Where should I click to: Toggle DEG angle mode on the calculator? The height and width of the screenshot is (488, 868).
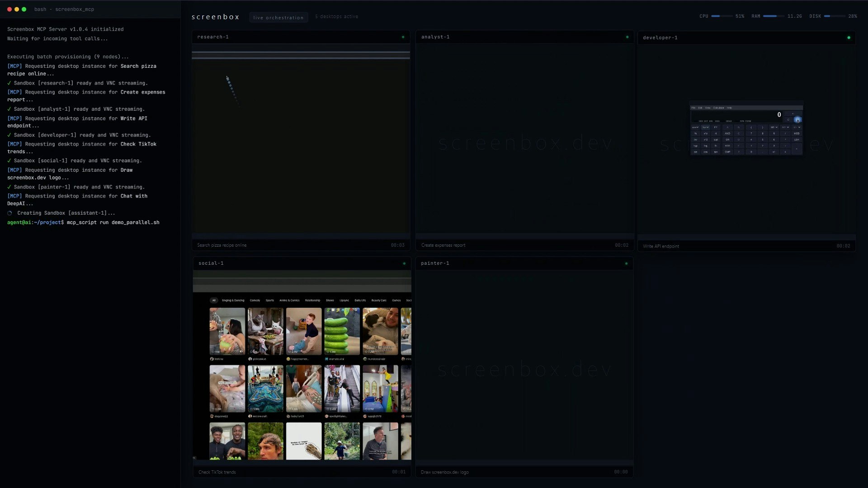(717, 121)
